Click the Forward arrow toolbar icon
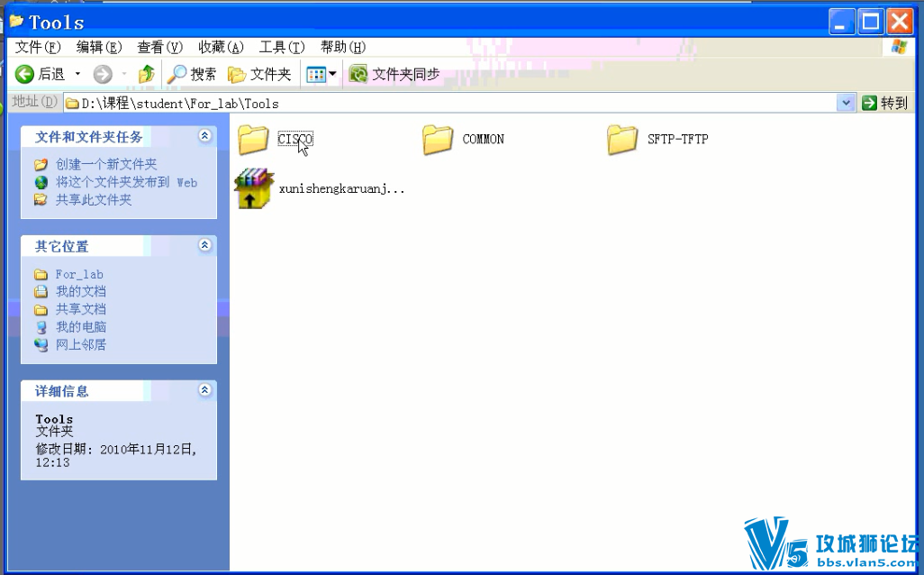Viewport: 924px width, 575px height. [103, 74]
